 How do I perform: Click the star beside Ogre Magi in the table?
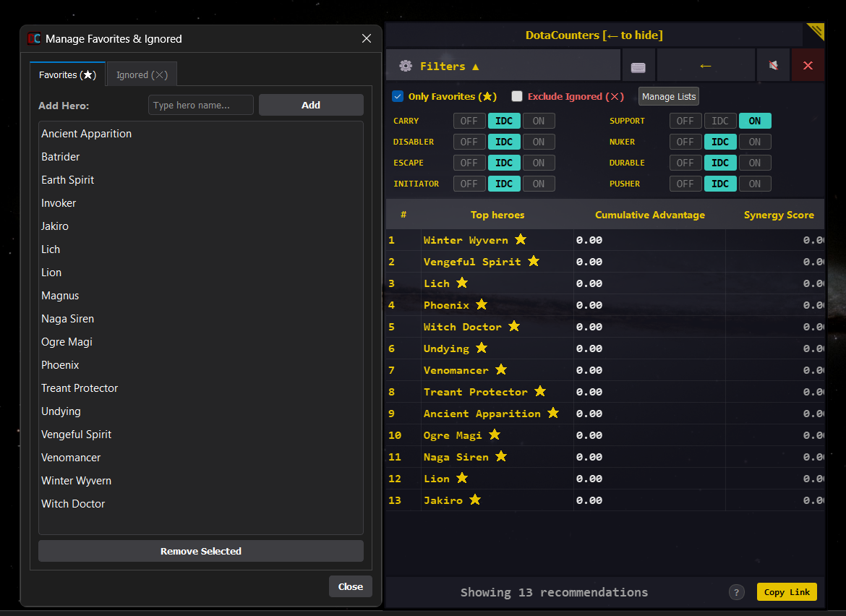(494, 435)
